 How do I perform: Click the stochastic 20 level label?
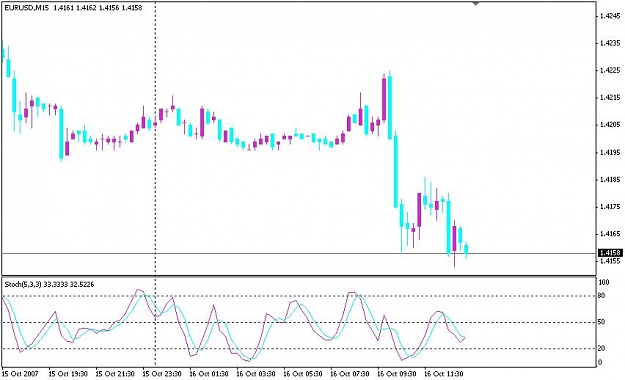coord(602,348)
